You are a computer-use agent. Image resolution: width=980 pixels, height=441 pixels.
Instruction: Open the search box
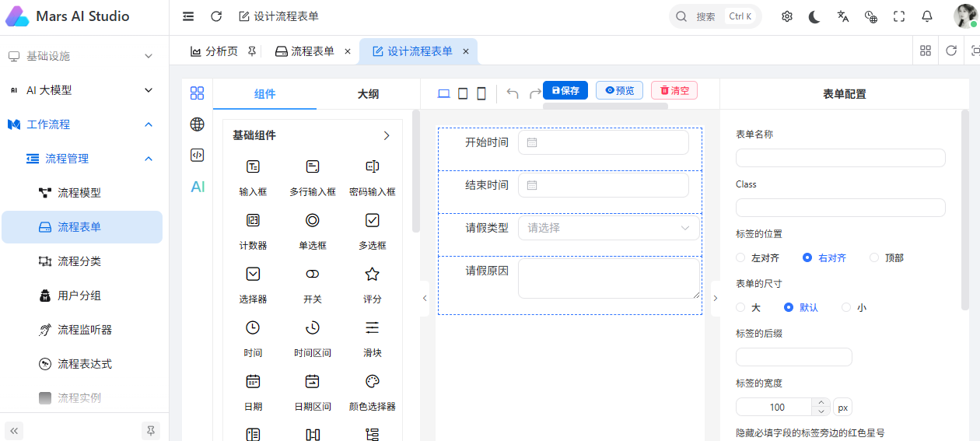tap(715, 16)
